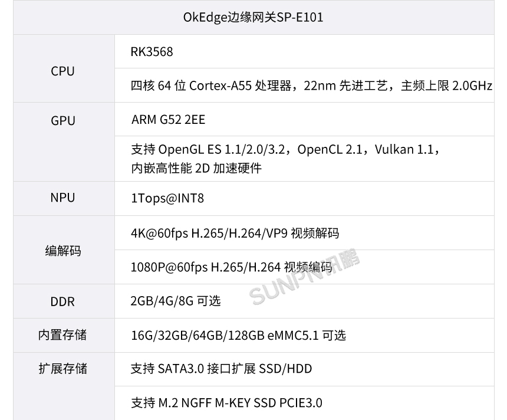Click the OkEdge边缘网关SP-E101 table title
507x420 pixels.
click(253, 18)
